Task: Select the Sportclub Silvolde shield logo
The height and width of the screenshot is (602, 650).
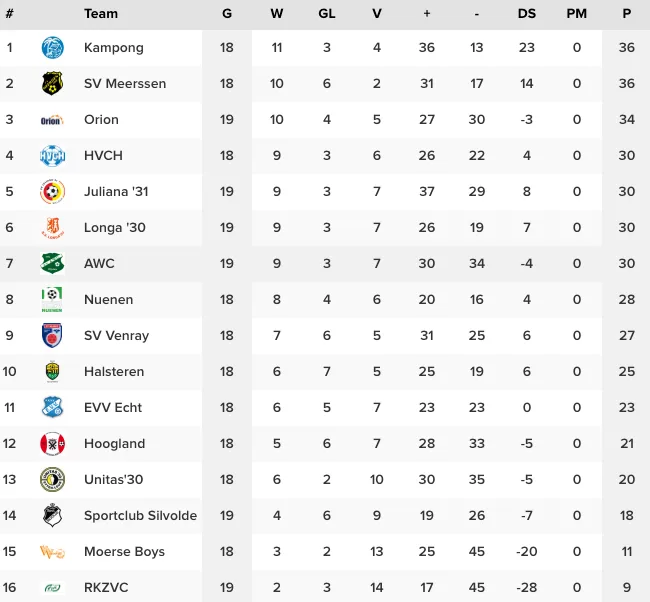Action: [x=52, y=515]
